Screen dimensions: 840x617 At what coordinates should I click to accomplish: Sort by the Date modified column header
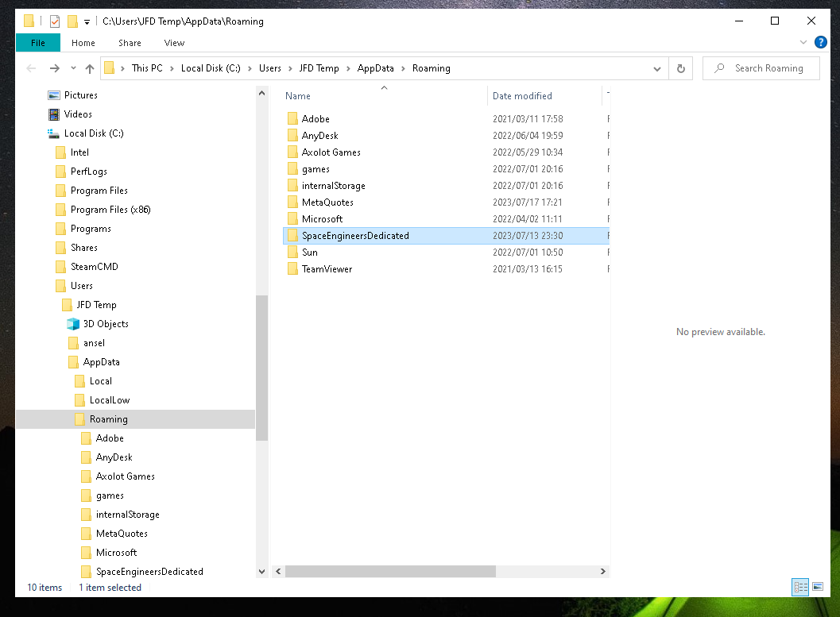(522, 96)
